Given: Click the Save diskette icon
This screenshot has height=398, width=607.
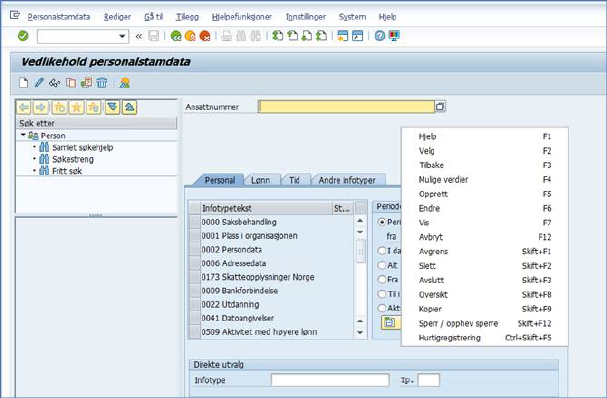Looking at the screenshot, I should (x=154, y=36).
